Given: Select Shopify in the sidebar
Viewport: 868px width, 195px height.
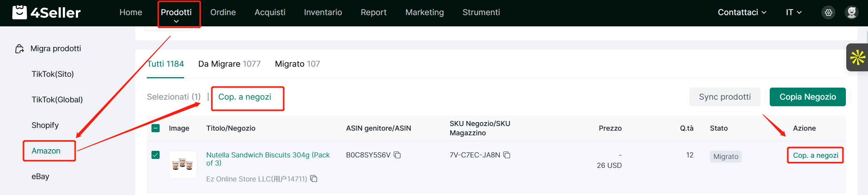Looking at the screenshot, I should click(45, 125).
